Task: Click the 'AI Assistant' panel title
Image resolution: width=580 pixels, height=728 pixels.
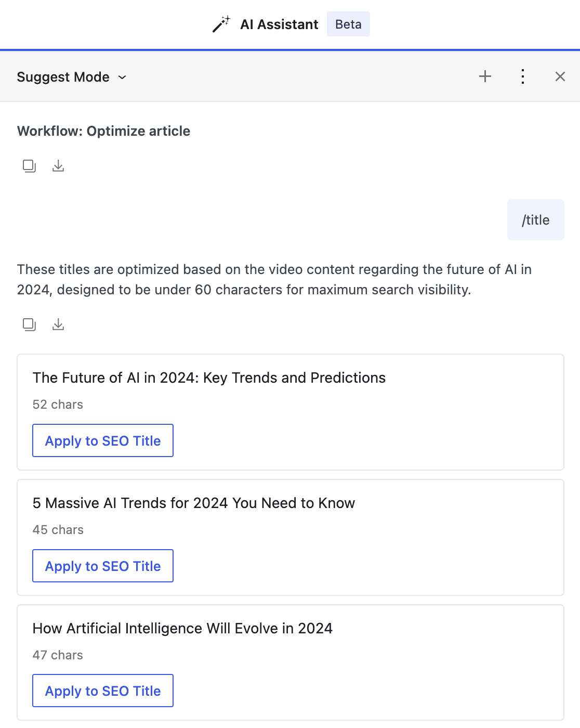Action: tap(279, 24)
